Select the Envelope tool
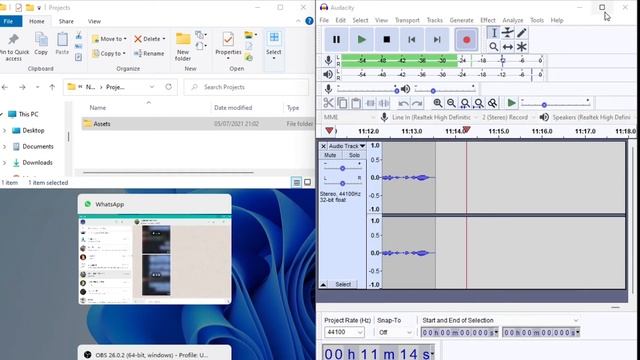640x360 pixels. point(507,33)
